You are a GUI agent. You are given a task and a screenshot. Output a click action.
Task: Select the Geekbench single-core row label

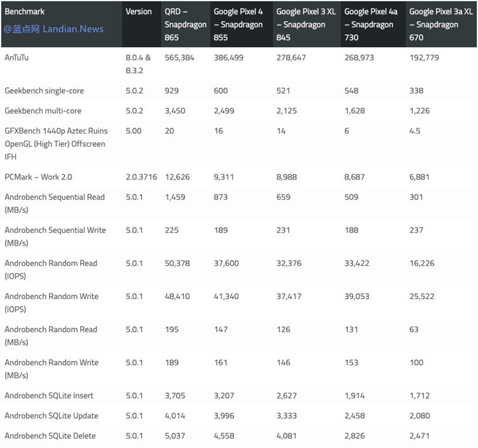[x=45, y=90]
